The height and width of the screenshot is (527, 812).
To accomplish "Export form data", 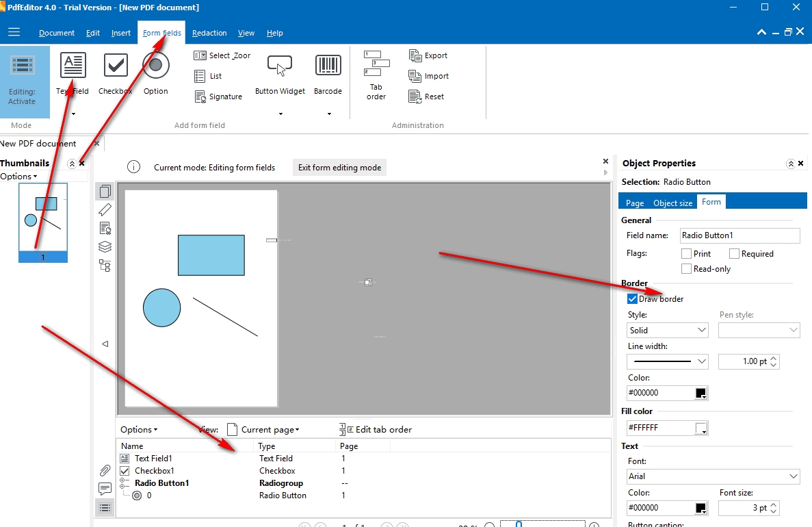I will [428, 55].
